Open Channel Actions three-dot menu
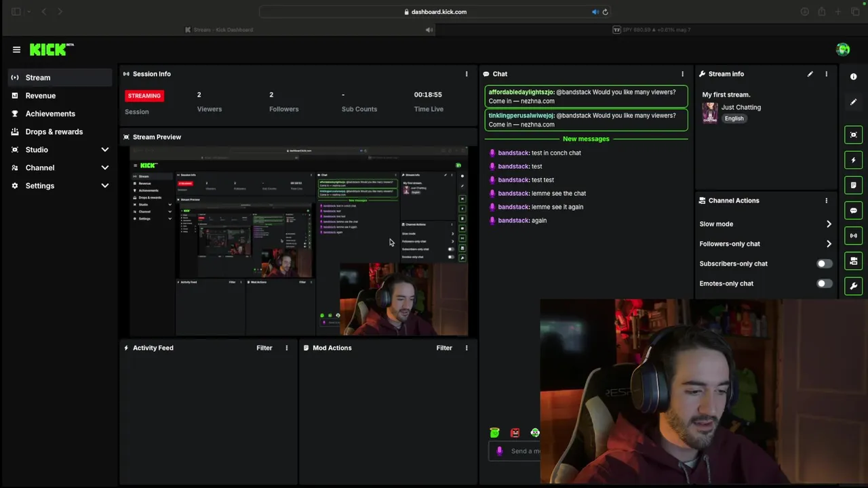This screenshot has height=488, width=868. pyautogui.click(x=826, y=201)
